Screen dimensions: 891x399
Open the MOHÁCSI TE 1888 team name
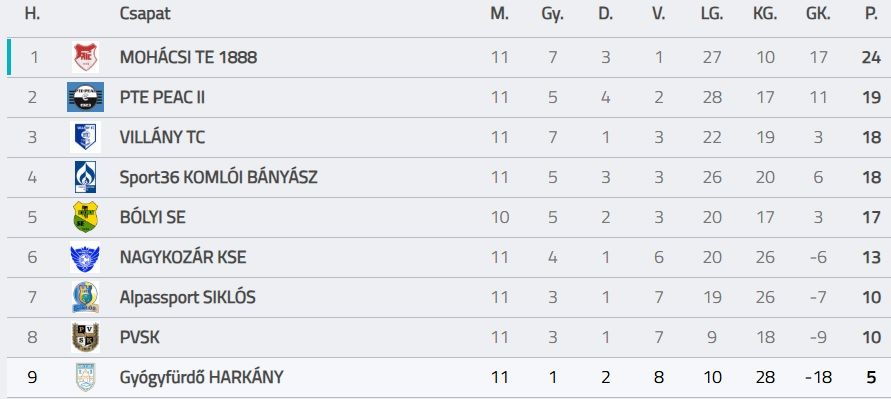point(188,57)
